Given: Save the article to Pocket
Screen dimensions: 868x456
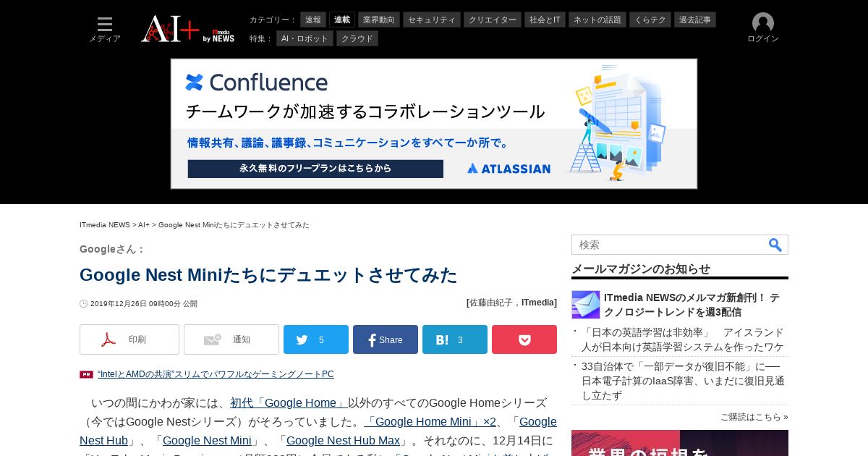Looking at the screenshot, I should pos(524,339).
